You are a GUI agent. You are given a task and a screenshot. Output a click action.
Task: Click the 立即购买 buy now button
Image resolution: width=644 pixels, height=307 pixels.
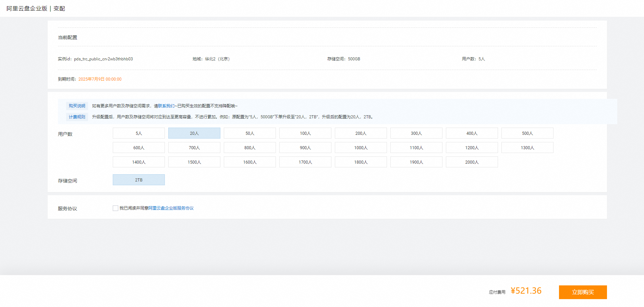pyautogui.click(x=583, y=292)
